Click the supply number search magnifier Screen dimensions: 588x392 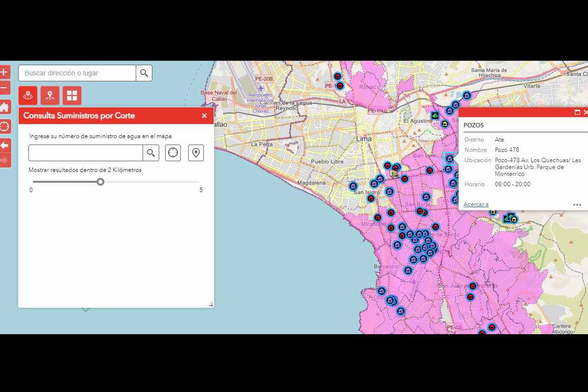pos(151,153)
